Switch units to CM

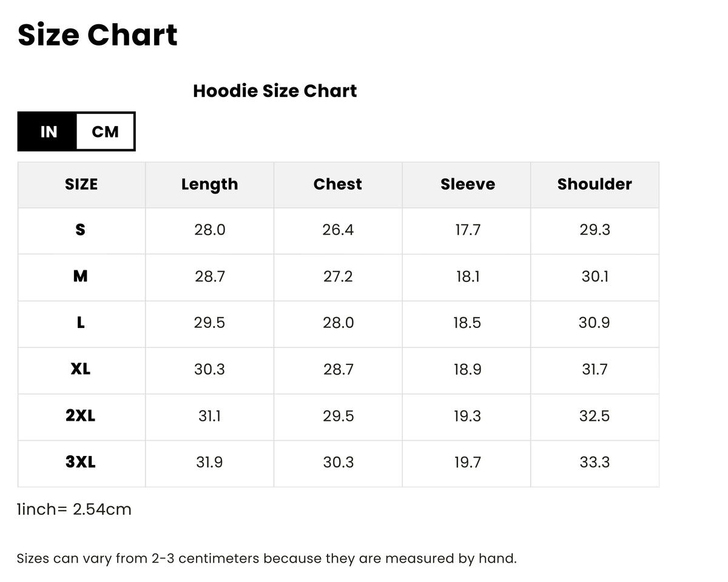tap(105, 132)
